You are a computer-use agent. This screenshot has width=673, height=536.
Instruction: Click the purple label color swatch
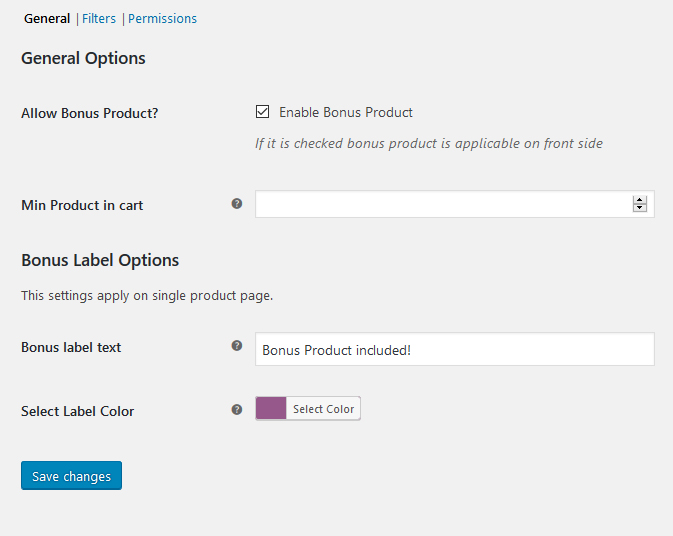[x=271, y=409]
